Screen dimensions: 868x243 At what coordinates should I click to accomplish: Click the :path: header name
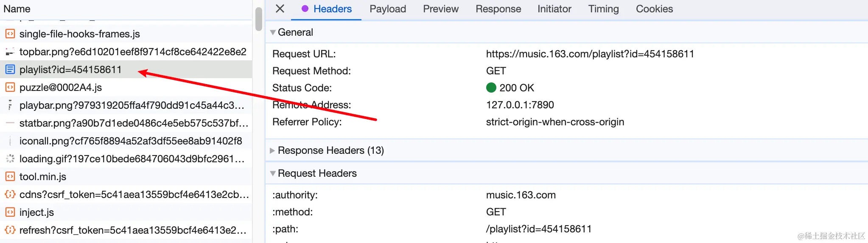(x=285, y=229)
